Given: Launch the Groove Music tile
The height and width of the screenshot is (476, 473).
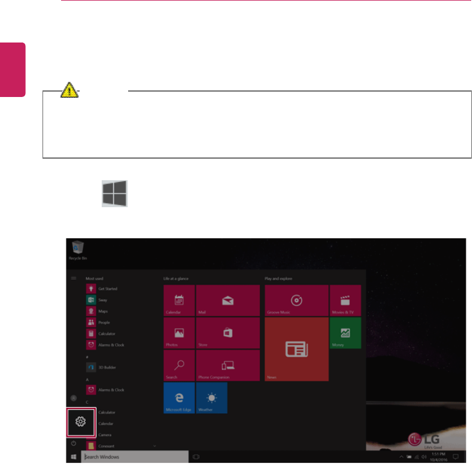Looking at the screenshot, I should tap(296, 300).
